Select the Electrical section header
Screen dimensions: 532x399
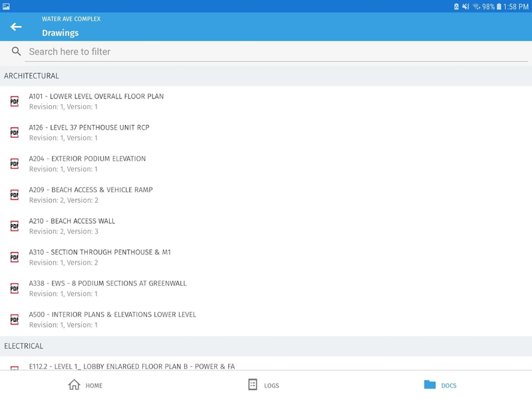point(24,346)
